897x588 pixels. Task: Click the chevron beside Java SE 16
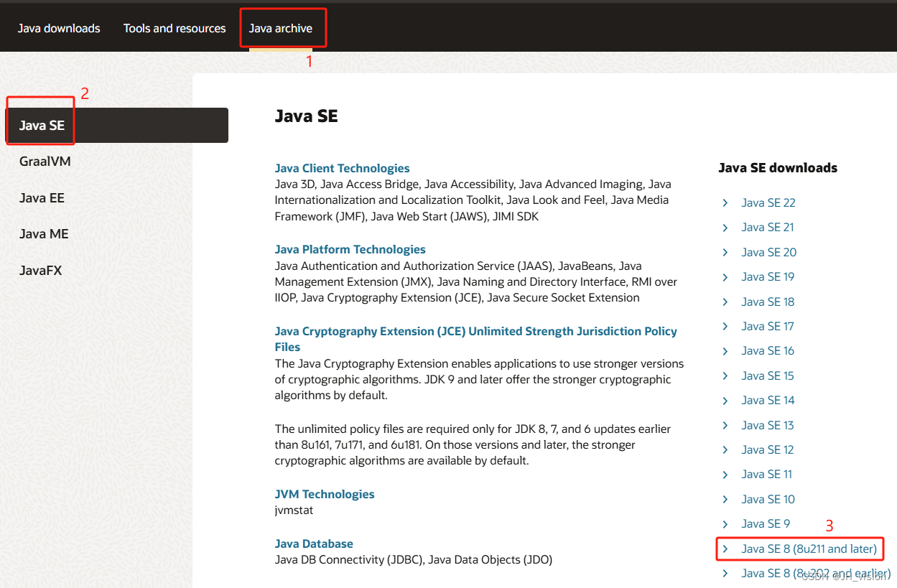tap(725, 351)
